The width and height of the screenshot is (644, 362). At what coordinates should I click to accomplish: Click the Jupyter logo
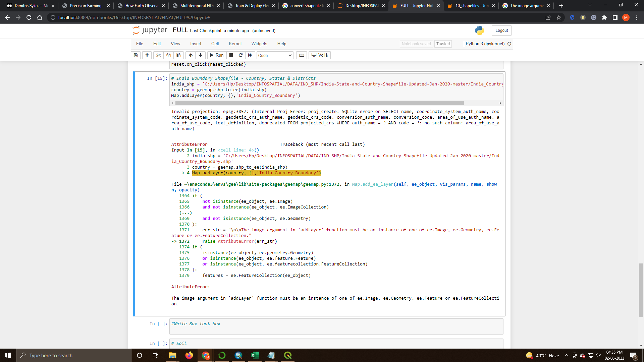pos(150,30)
